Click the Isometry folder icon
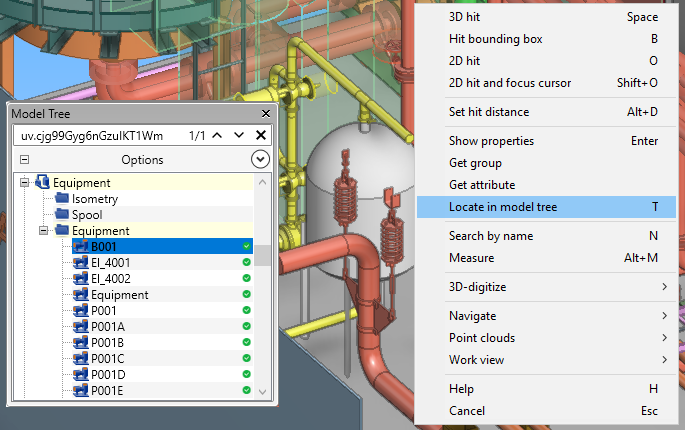 (x=63, y=199)
